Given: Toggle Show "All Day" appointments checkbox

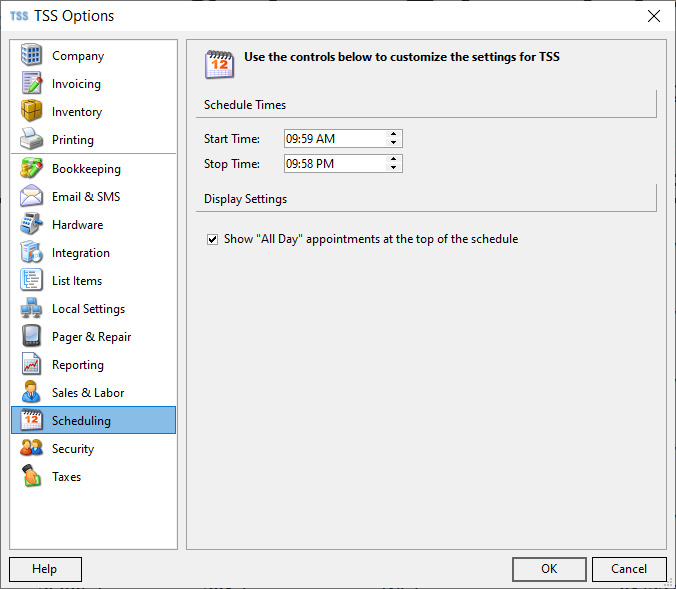Looking at the screenshot, I should (x=212, y=239).
